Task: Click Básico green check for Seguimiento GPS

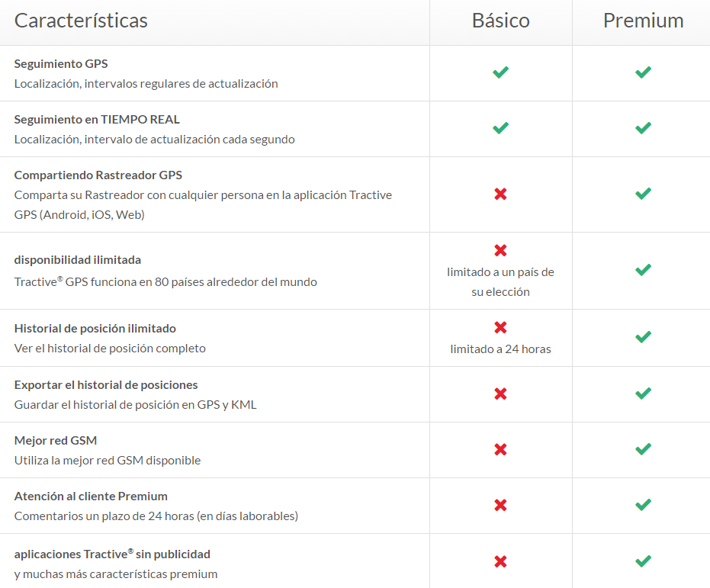Action: (x=500, y=72)
